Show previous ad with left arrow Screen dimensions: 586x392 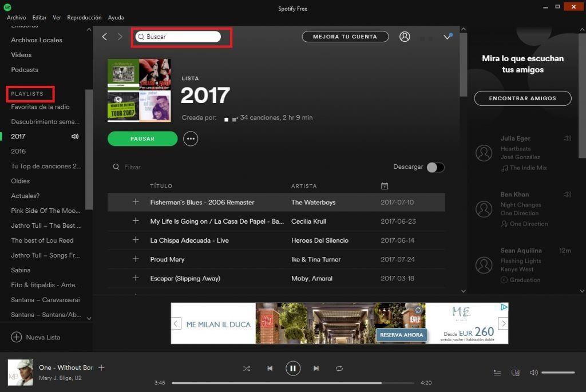click(176, 324)
